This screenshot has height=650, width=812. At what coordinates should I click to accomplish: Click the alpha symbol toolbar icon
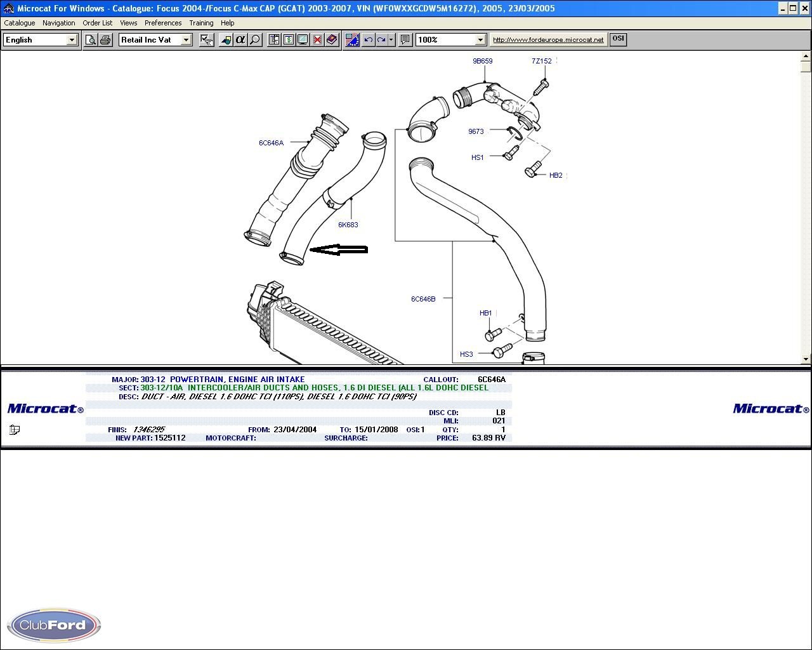[x=240, y=40]
